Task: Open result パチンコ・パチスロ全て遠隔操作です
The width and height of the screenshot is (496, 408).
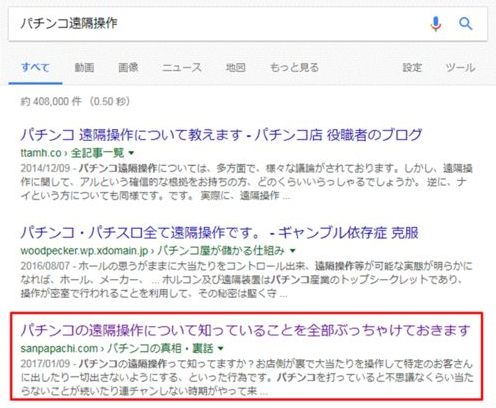Action: coord(219,232)
